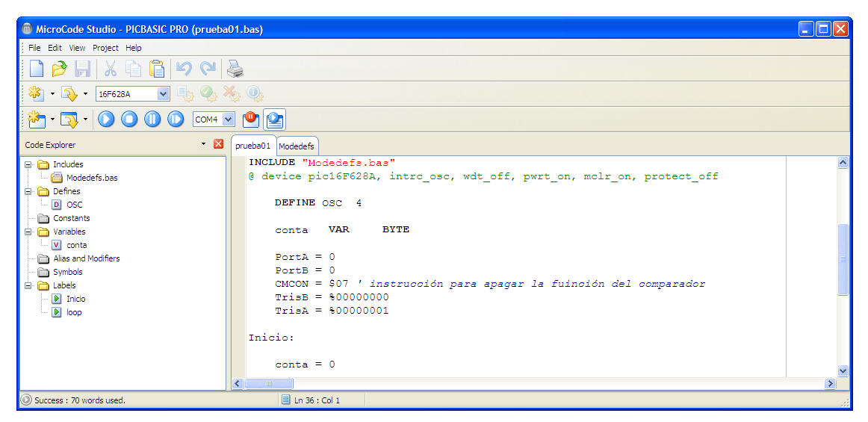Switch to the prueba01 tab
The width and height of the screenshot is (868, 422).
pos(253,146)
